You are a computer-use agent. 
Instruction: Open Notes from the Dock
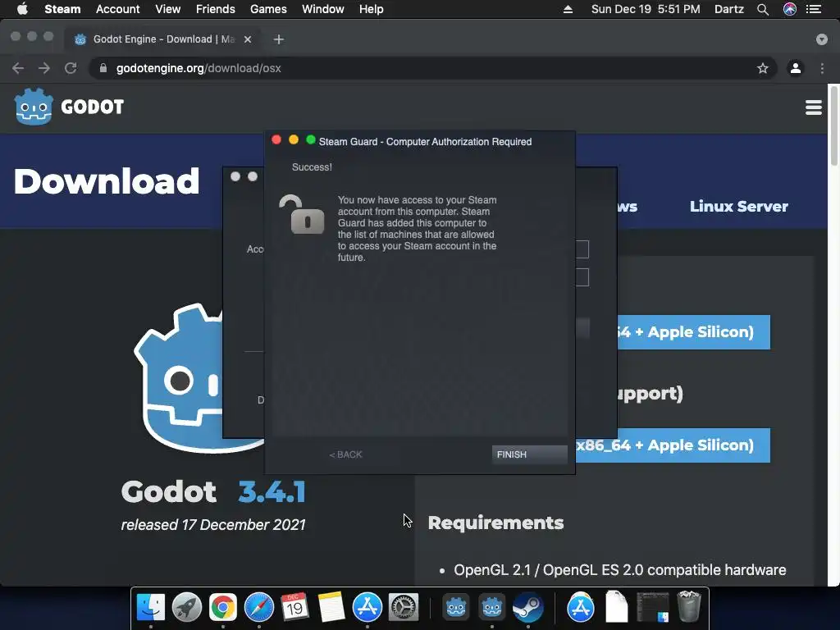(331, 608)
